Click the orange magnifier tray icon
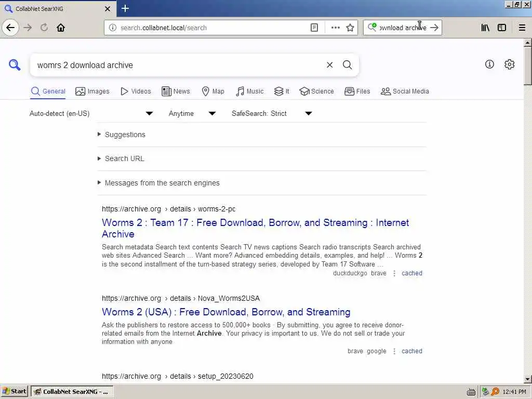 tap(495, 392)
